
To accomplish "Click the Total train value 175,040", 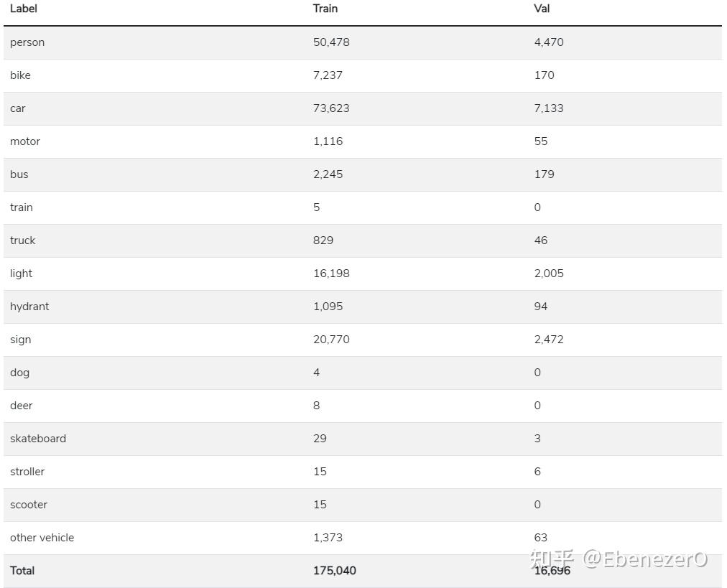I will click(334, 571).
